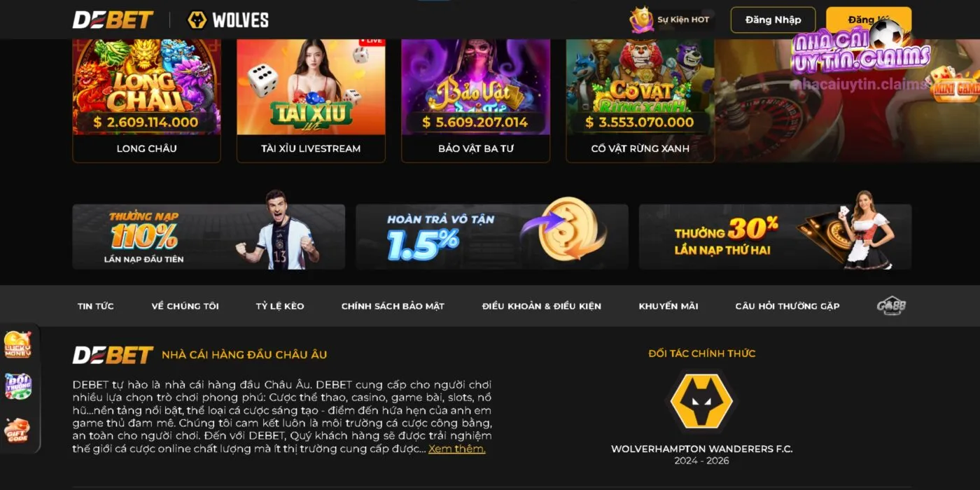The width and height of the screenshot is (980, 490).
Task: Click the Đăng Nhập login button
Action: [x=773, y=20]
